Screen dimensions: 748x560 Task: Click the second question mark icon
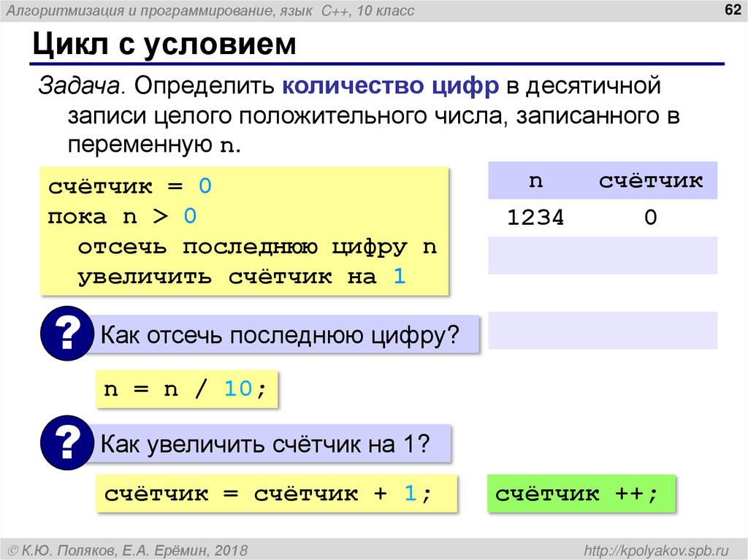click(66, 442)
